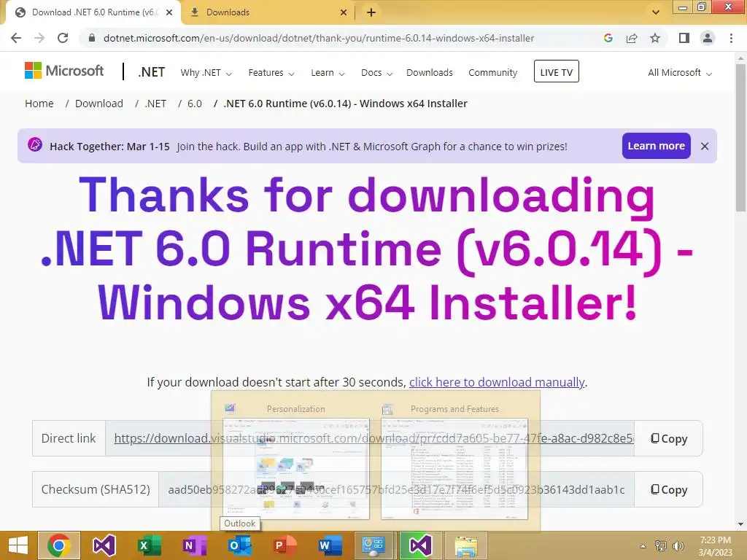The image size is (747, 560).
Task: Open the Programs and Features window thumbnail
Action: [x=454, y=469]
